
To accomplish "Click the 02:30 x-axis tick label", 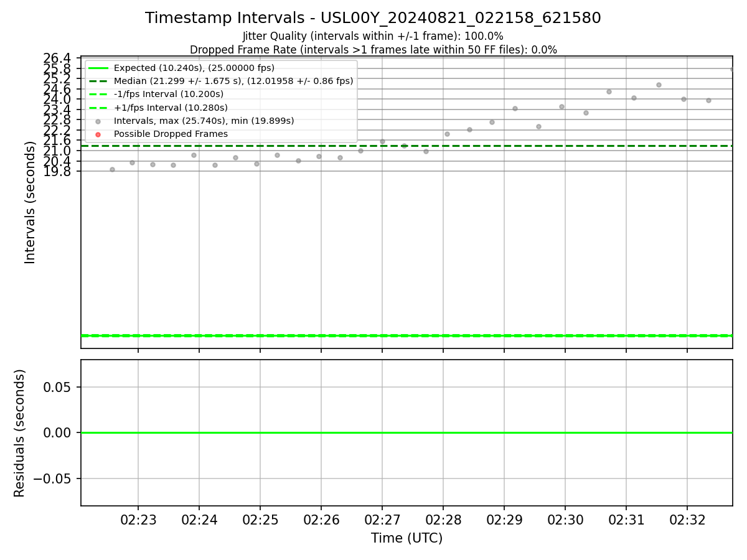I will tap(565, 520).
